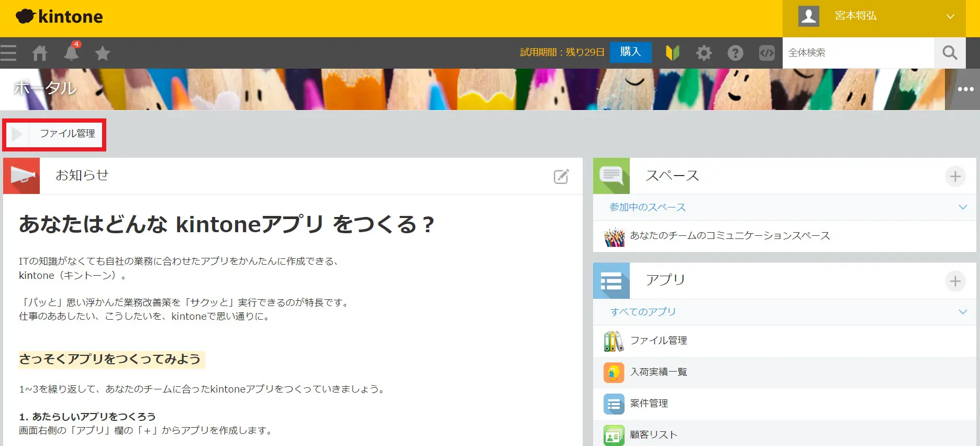Viewport: 980px width, 446px height.
Task: Open the settings gear icon
Action: 704,53
